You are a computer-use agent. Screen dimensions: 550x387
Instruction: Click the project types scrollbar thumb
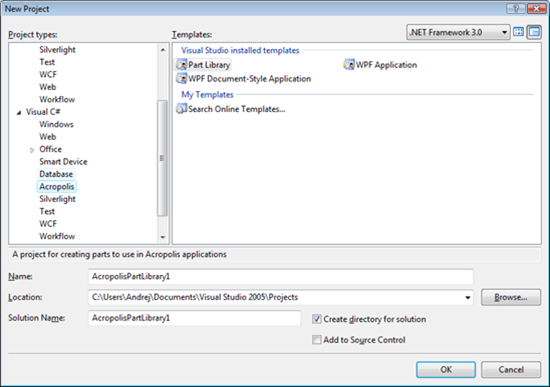(x=162, y=158)
